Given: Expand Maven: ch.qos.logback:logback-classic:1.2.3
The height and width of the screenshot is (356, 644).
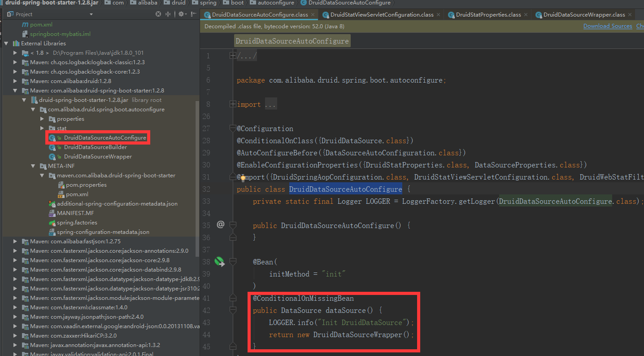Looking at the screenshot, I should [x=15, y=62].
